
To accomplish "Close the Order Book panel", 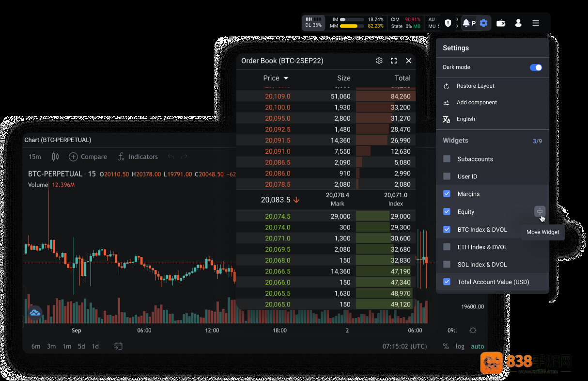I will (x=409, y=61).
